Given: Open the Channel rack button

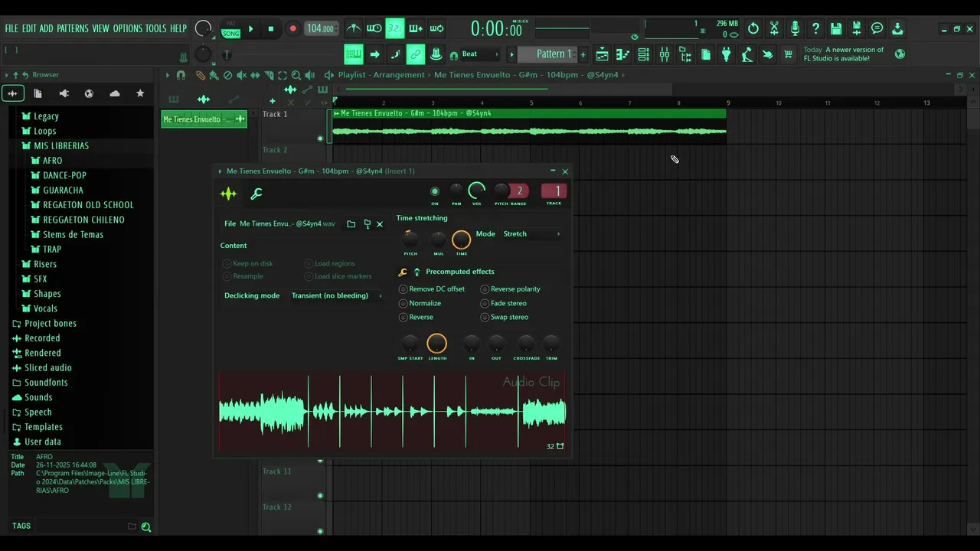Looking at the screenshot, I should coord(644,54).
